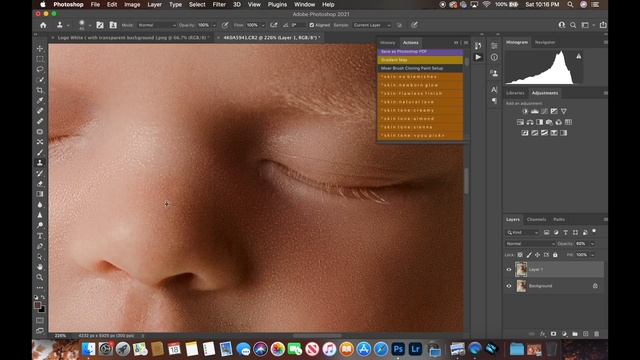Open the Info panel icon
Image resolution: width=640 pixels, height=360 pixels.
[x=494, y=57]
